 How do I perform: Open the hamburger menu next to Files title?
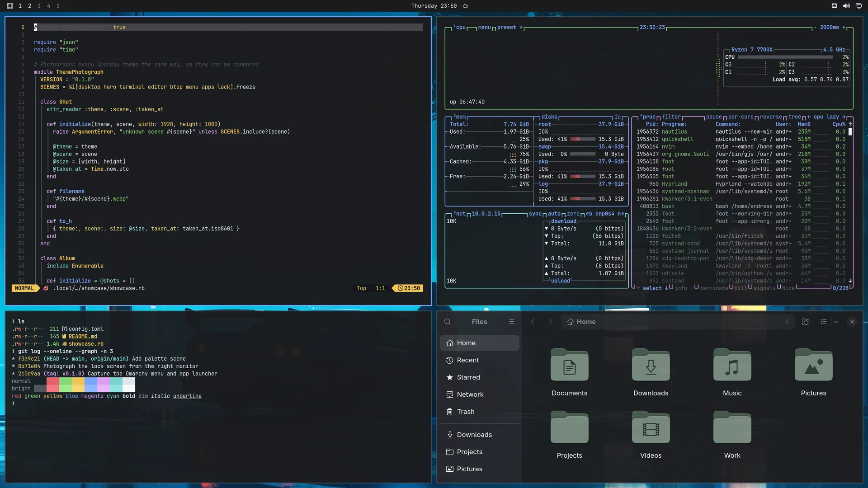coord(512,322)
